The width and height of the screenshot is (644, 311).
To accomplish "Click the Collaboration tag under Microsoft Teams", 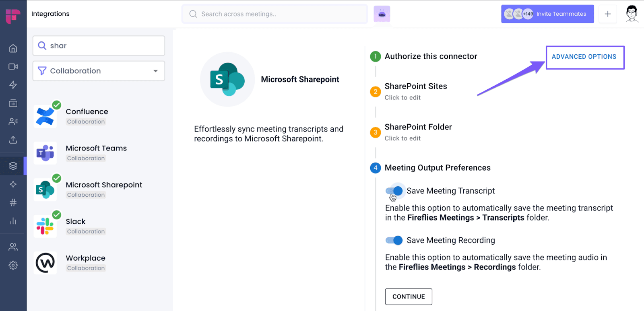I will tap(86, 158).
